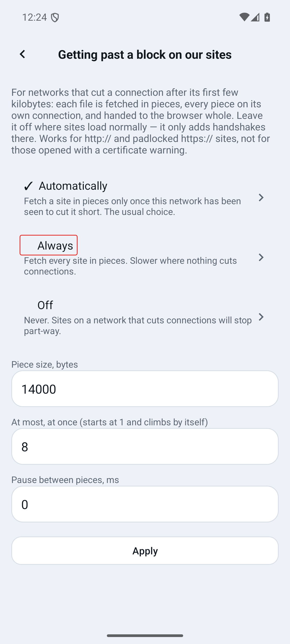Tap the cellular signal icon
Image resolution: width=290 pixels, height=644 pixels.
(x=255, y=17)
